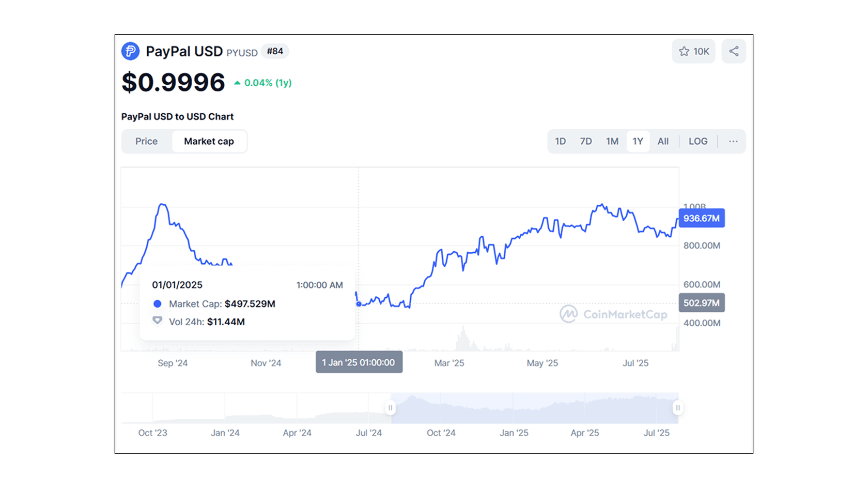Click the data point marker on the chart line
Viewport: 868px width, 488px height.
point(359,304)
